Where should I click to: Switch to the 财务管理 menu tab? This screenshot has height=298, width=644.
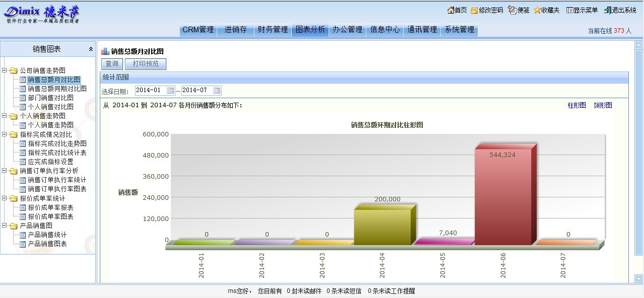tap(273, 30)
